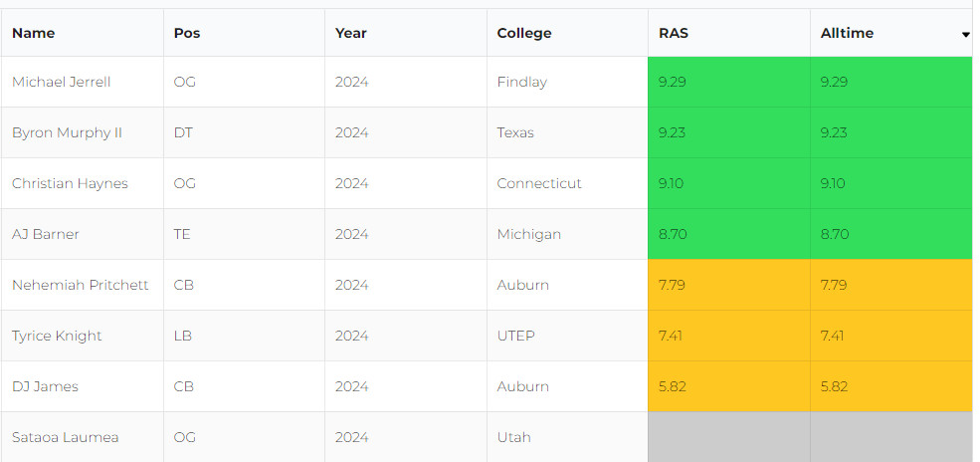Image resolution: width=980 pixels, height=462 pixels.
Task: Click the Alltime sort arrow icon
Action: 966,35
